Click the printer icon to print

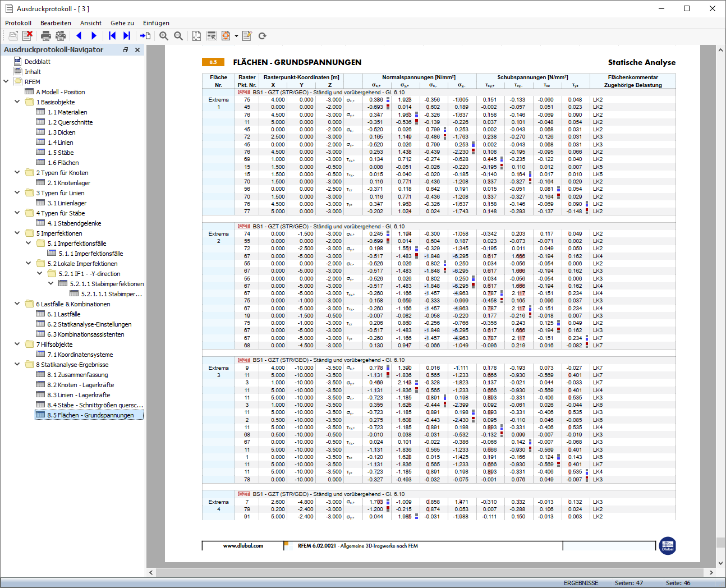pyautogui.click(x=46, y=36)
